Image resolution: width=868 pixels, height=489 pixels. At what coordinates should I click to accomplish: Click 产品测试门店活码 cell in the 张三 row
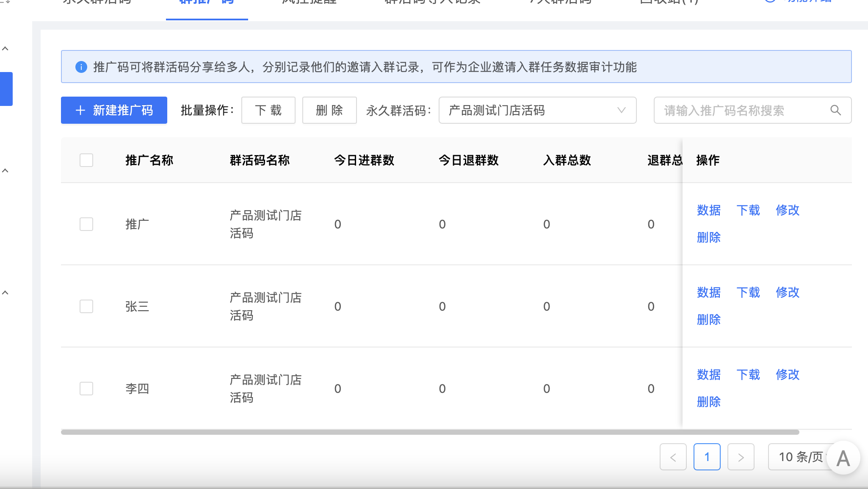pyautogui.click(x=266, y=306)
